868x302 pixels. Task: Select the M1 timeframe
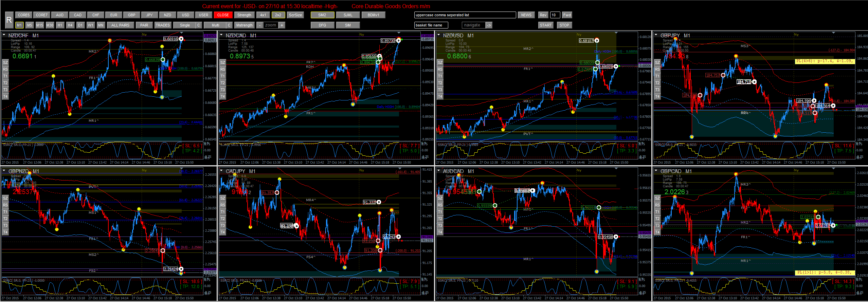coord(19,25)
